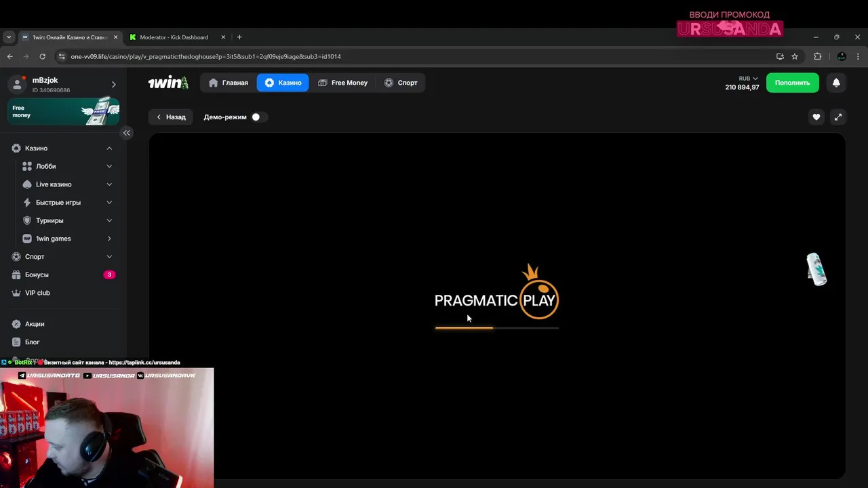
Task: Reload the browser page
Action: tap(42, 56)
